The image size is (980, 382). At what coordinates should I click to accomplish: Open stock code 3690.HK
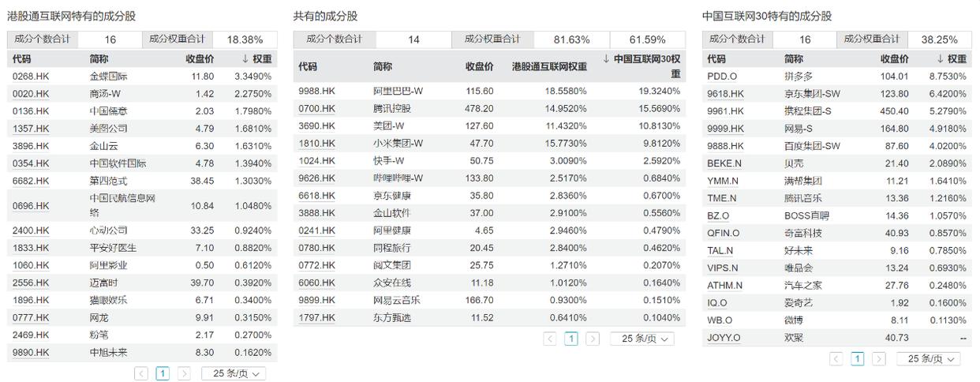(316, 126)
